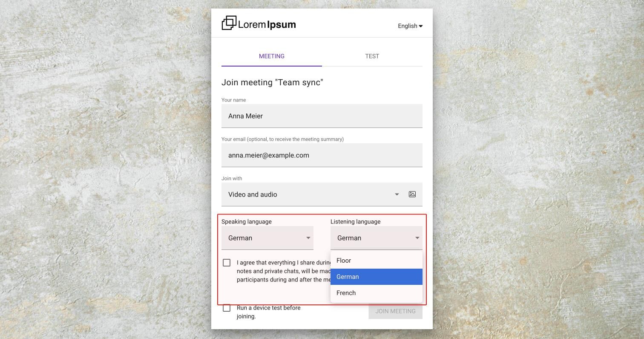Click the Lorem Ipsum logo icon
Viewport: 644px width, 339px height.
[229, 23]
